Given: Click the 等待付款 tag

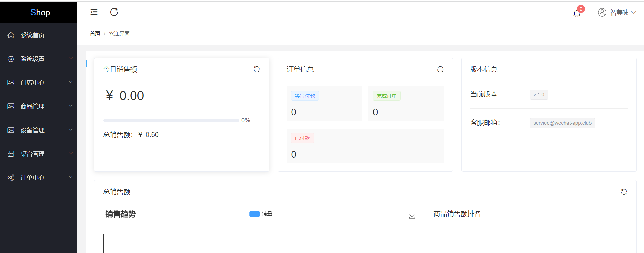Looking at the screenshot, I should click(x=305, y=96).
